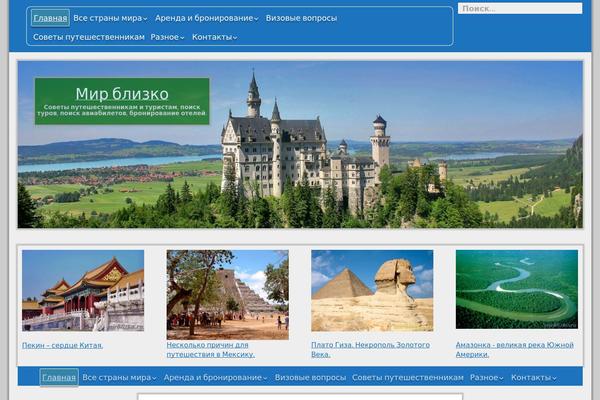
Task: Click the site title link Мир близко
Action: pyautogui.click(x=122, y=94)
